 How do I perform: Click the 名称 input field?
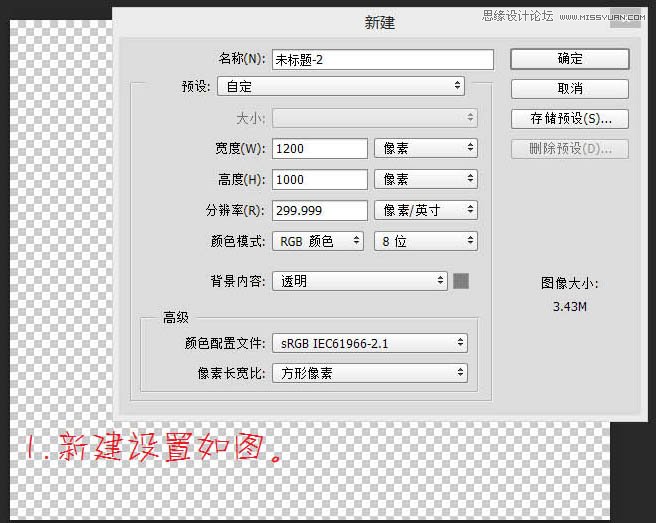(x=382, y=60)
